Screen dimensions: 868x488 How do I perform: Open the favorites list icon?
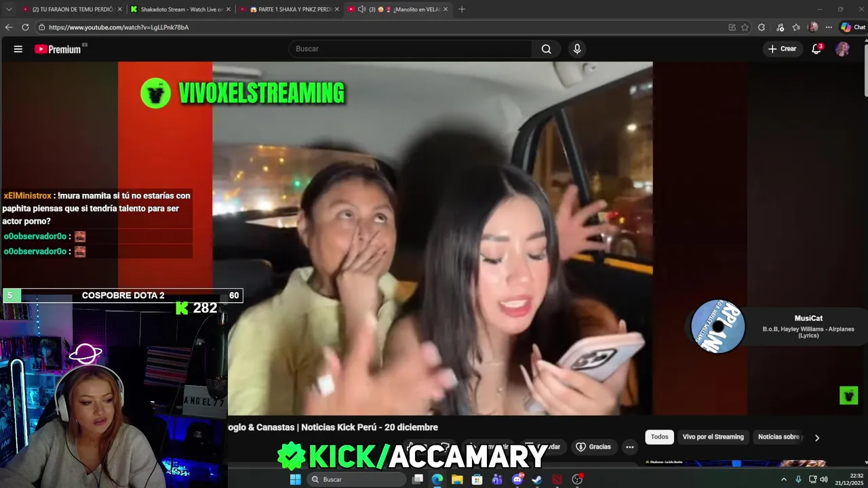pyautogui.click(x=797, y=27)
